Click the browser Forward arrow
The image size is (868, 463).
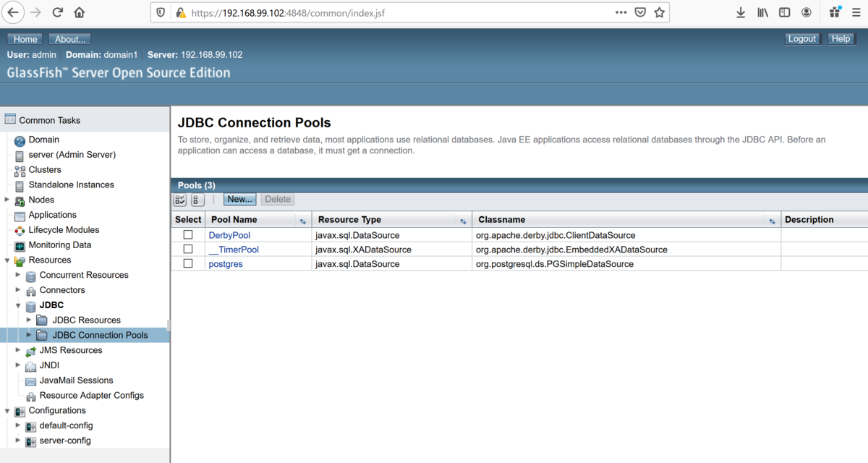(35, 13)
